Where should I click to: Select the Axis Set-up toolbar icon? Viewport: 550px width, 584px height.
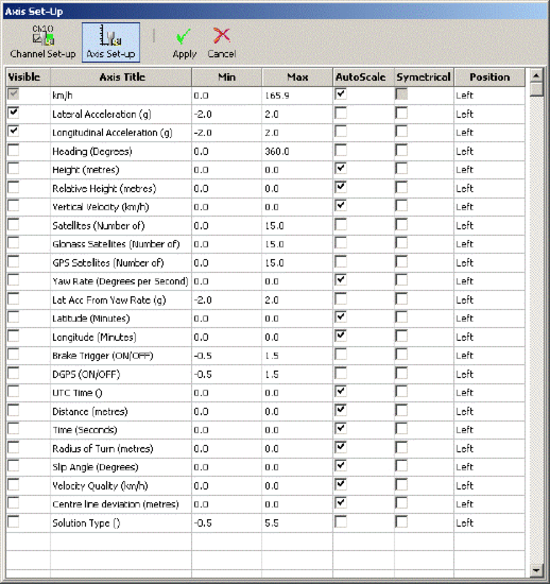[111, 42]
